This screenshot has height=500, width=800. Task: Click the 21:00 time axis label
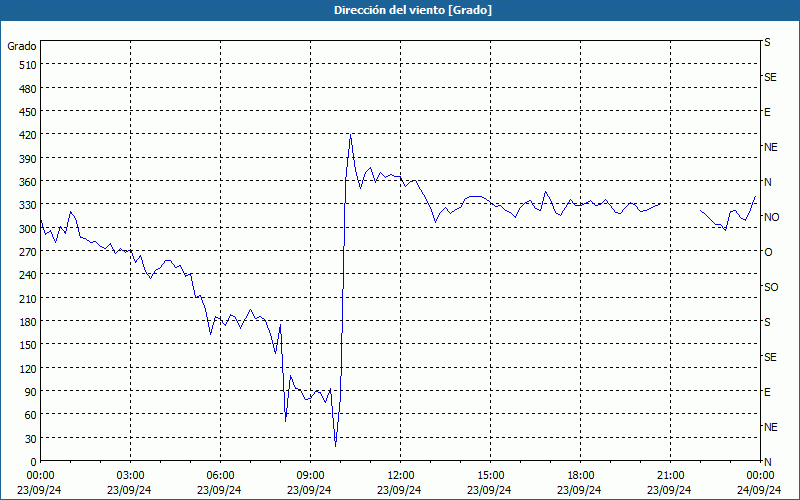click(670, 476)
